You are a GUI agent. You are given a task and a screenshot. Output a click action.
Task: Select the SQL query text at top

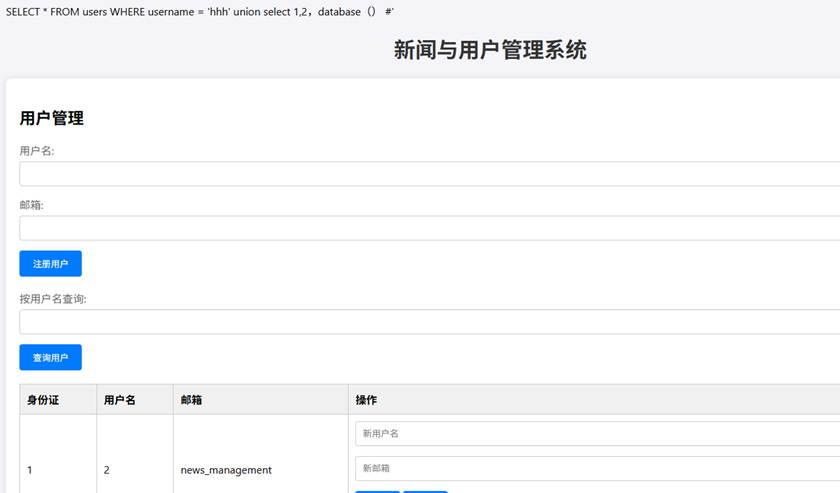pos(200,11)
